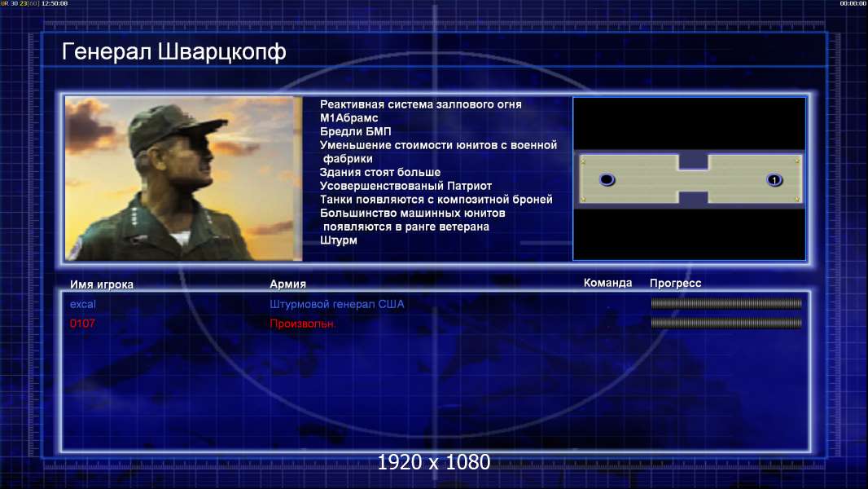Click the empty start position marker on the map
868x489 pixels.
(x=607, y=179)
